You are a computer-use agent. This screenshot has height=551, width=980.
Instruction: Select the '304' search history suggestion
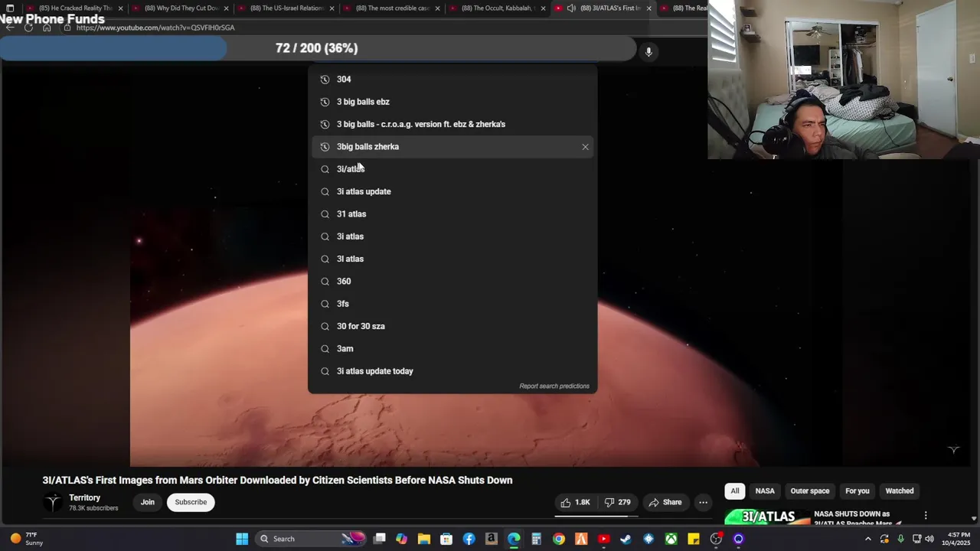tap(452, 80)
